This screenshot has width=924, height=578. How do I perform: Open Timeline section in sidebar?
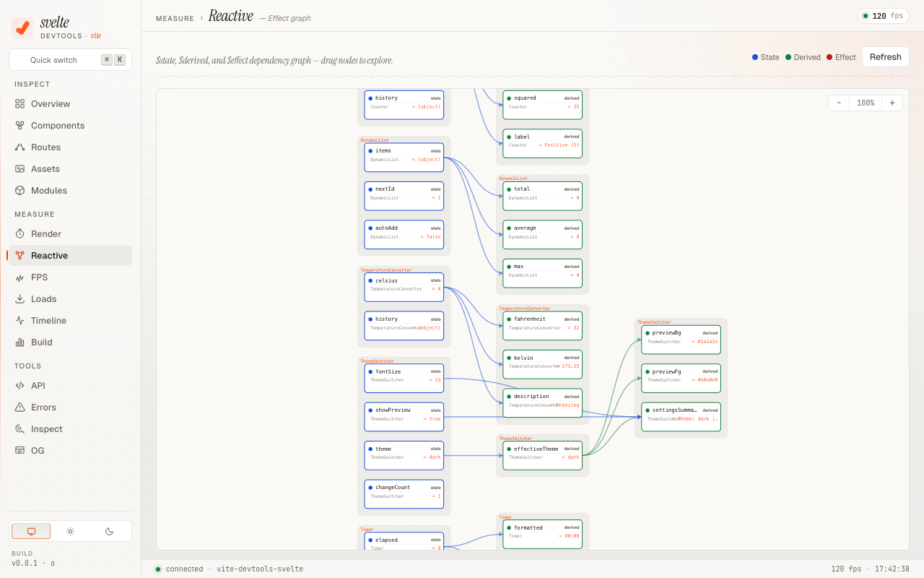[70, 321]
